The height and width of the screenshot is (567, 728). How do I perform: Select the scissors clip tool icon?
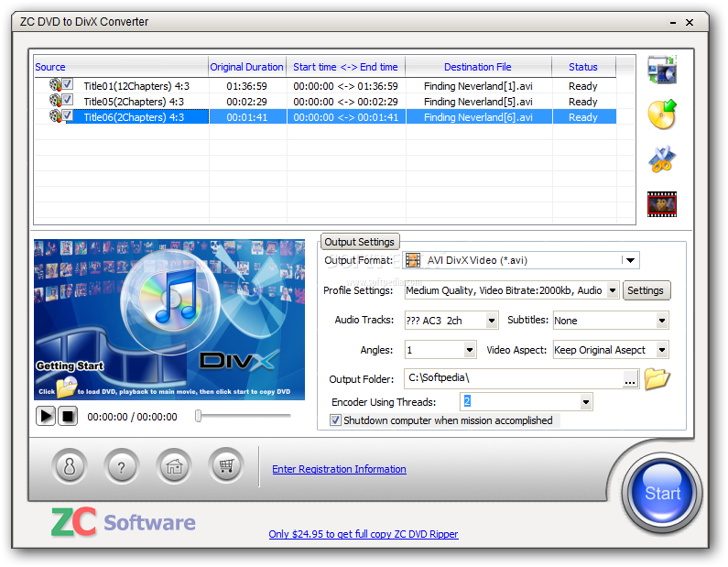pos(662,159)
